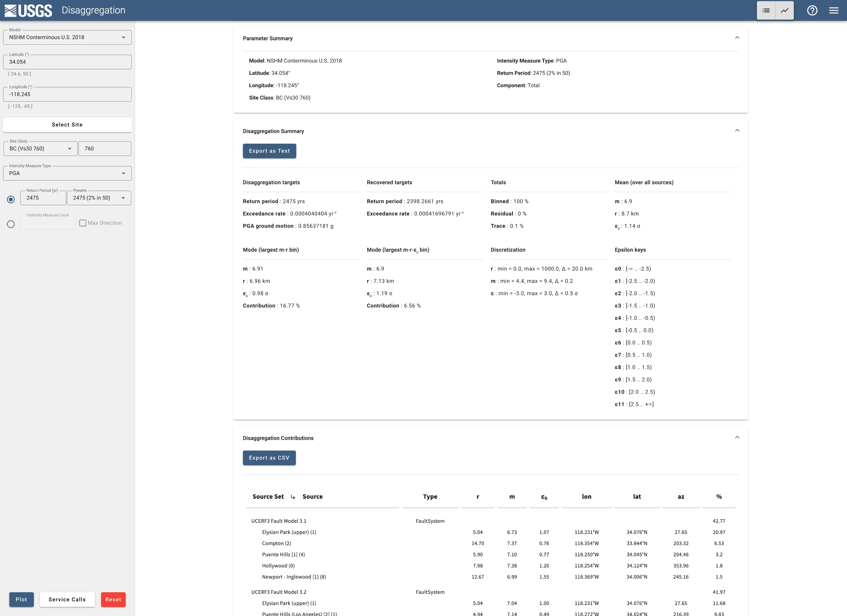Click the PGA ground motion value 0.85637181 g
The width and height of the screenshot is (847, 616).
(x=316, y=226)
